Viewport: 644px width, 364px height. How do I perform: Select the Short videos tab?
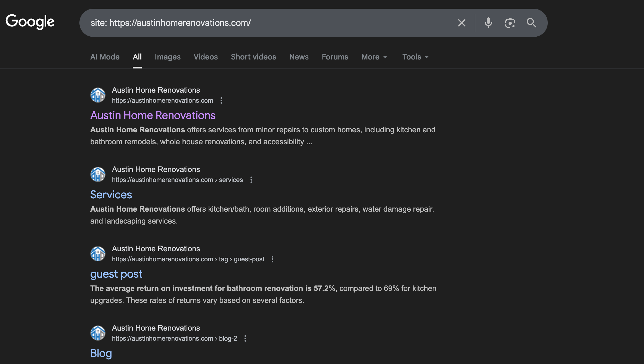tap(253, 57)
